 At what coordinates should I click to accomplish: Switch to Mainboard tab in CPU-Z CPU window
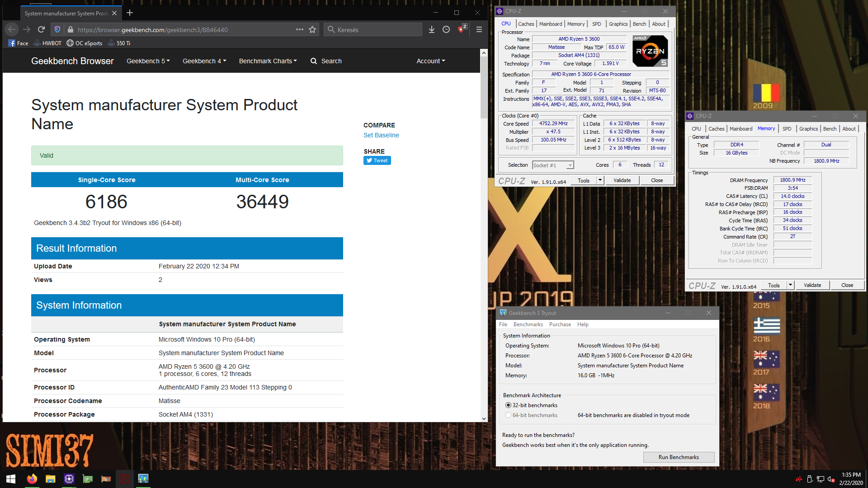pyautogui.click(x=551, y=24)
